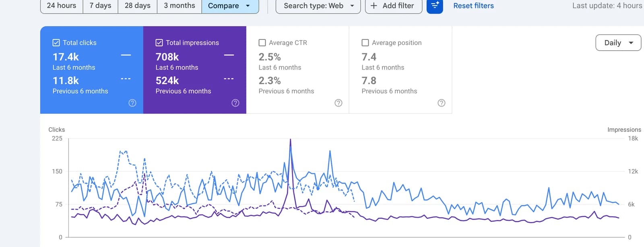Screen dimensions: 644x247
Task: Click the dashed line legend on Total impressions card
Action: click(229, 79)
